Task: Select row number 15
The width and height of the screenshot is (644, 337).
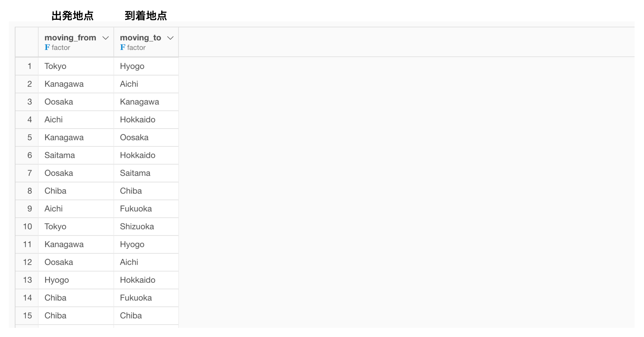Action: tap(27, 316)
